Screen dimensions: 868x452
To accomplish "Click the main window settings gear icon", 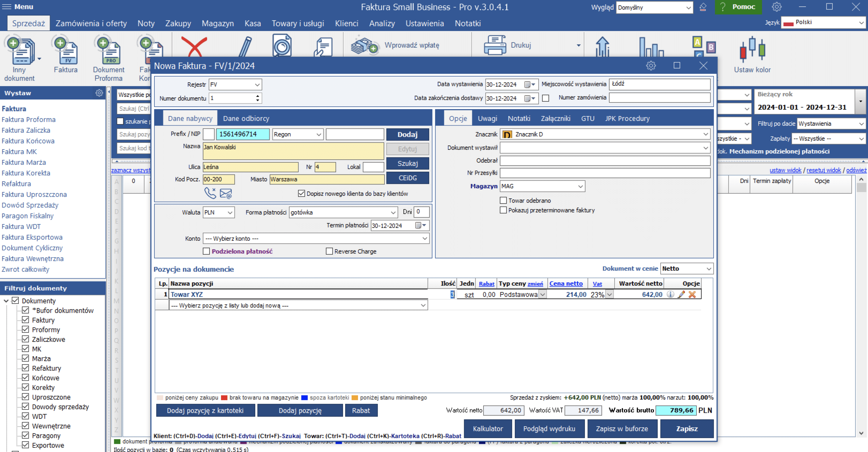I will coord(777,7).
